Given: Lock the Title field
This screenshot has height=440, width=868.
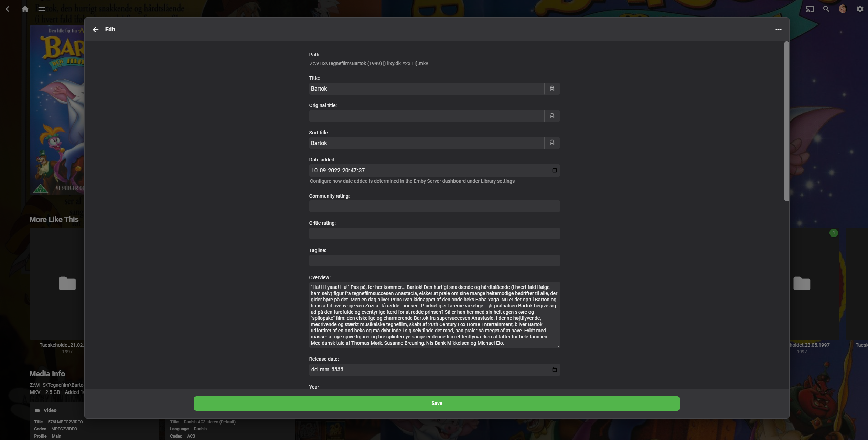Looking at the screenshot, I should coord(552,88).
